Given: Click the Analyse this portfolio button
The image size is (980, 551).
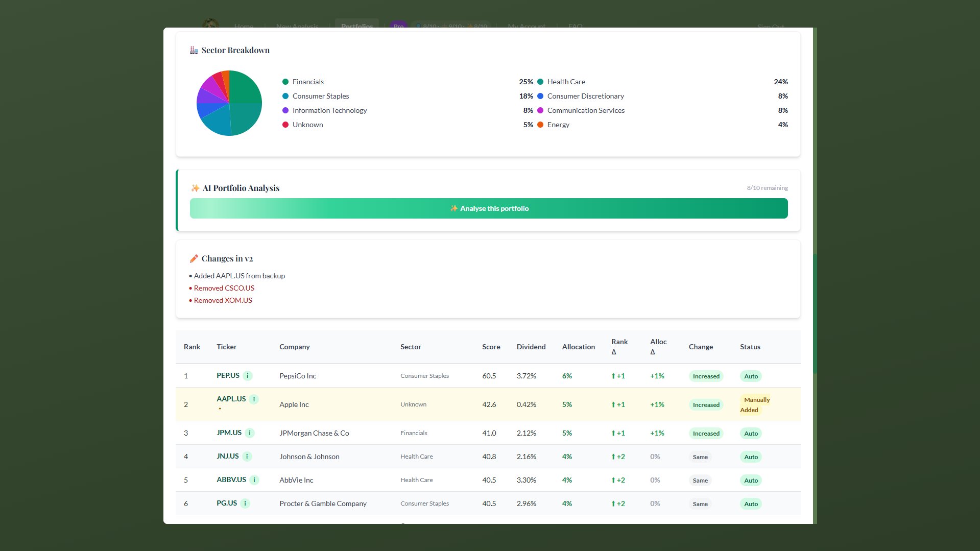Looking at the screenshot, I should (489, 208).
